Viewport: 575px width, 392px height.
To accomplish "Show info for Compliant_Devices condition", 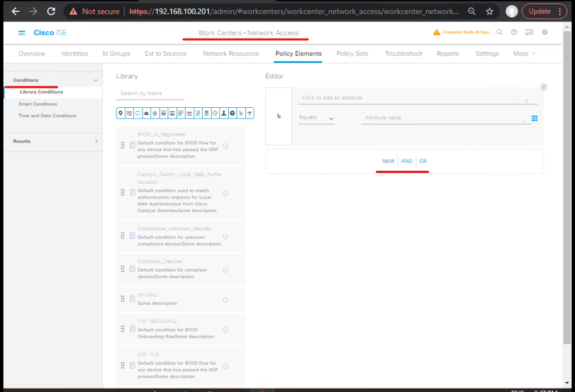I will coord(225,270).
